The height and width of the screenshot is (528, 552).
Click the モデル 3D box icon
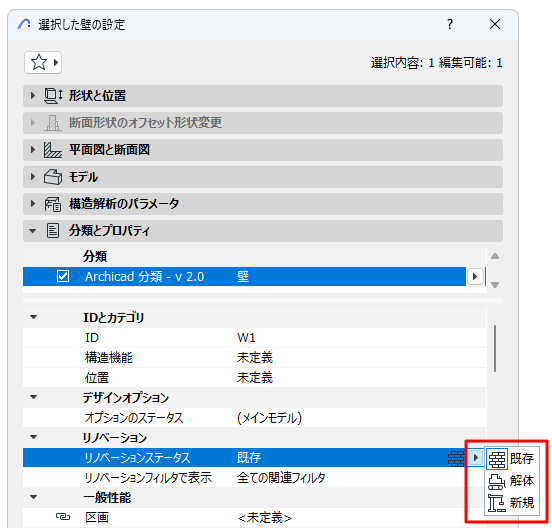(x=53, y=177)
